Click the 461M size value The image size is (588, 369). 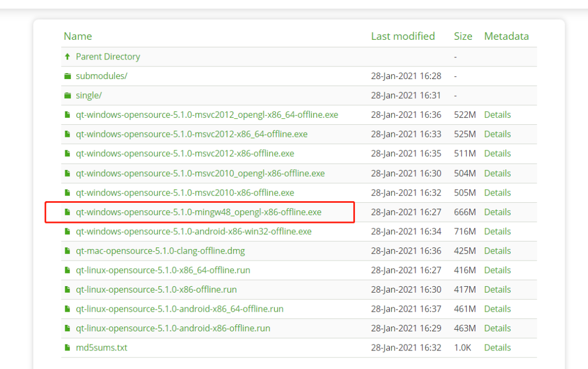coord(465,309)
